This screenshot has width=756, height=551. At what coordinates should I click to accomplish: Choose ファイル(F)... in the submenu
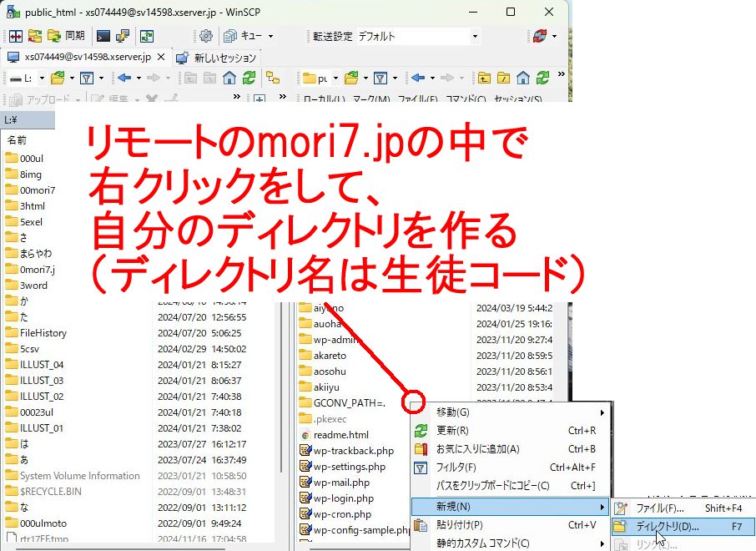pyautogui.click(x=683, y=508)
